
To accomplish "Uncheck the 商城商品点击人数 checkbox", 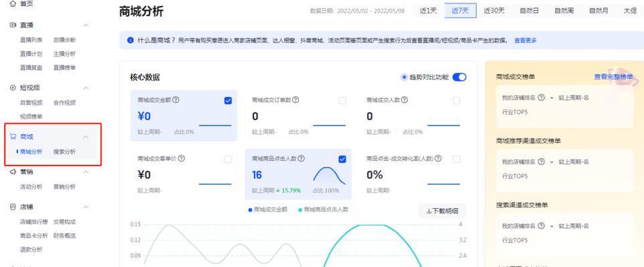I will point(342,159).
